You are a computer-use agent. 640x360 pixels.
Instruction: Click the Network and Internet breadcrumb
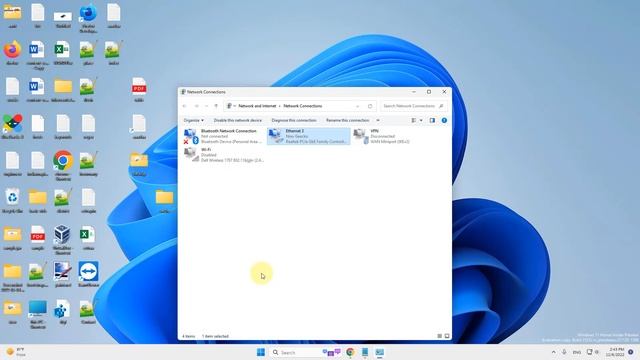(257, 106)
